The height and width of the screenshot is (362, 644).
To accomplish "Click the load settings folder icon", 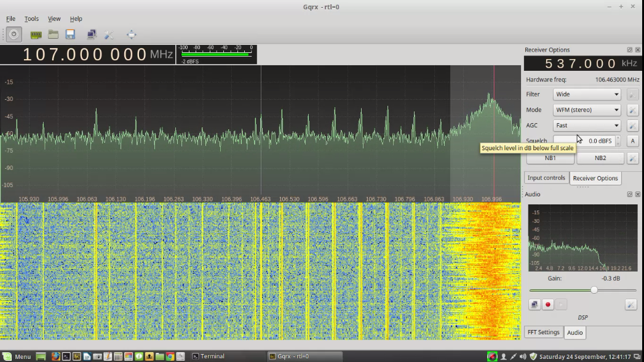I will (x=54, y=34).
